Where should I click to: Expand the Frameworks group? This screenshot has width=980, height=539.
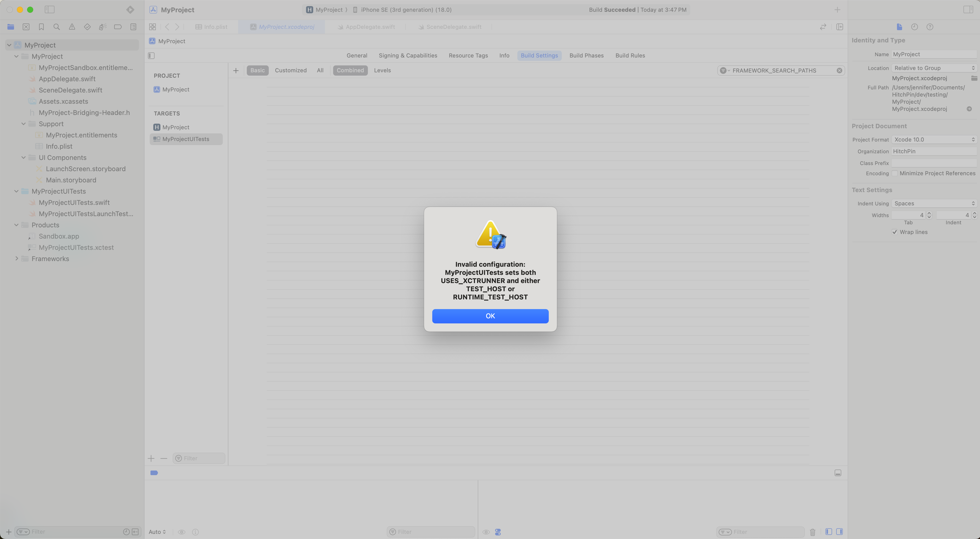coord(16,259)
